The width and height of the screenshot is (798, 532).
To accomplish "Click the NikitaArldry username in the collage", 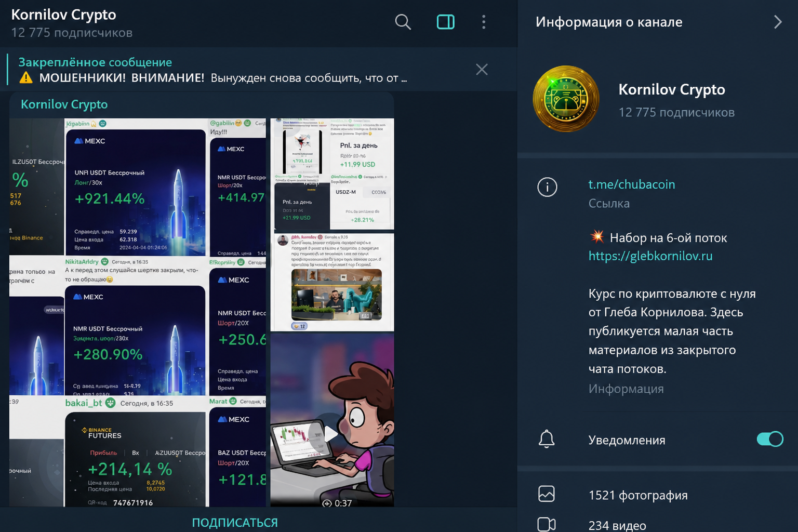I will pos(82,262).
